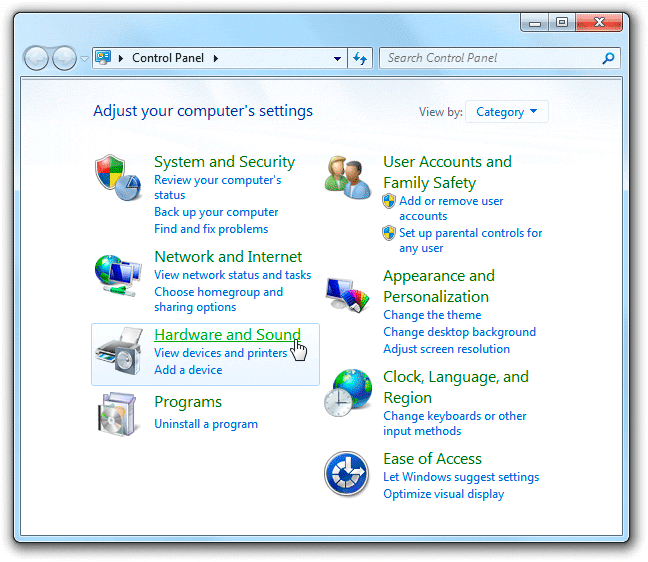
Task: Click Add or remove user accounts
Action: 451,208
